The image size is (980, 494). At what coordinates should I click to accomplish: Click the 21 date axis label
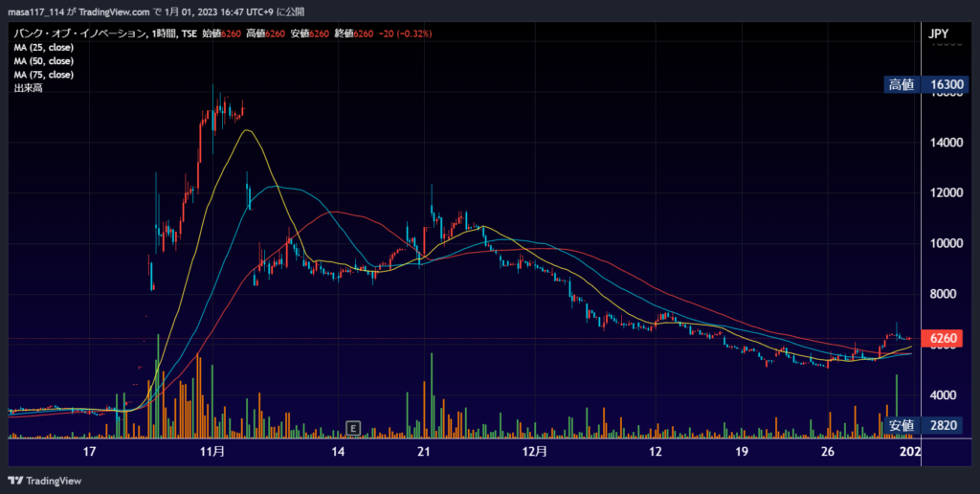click(424, 452)
